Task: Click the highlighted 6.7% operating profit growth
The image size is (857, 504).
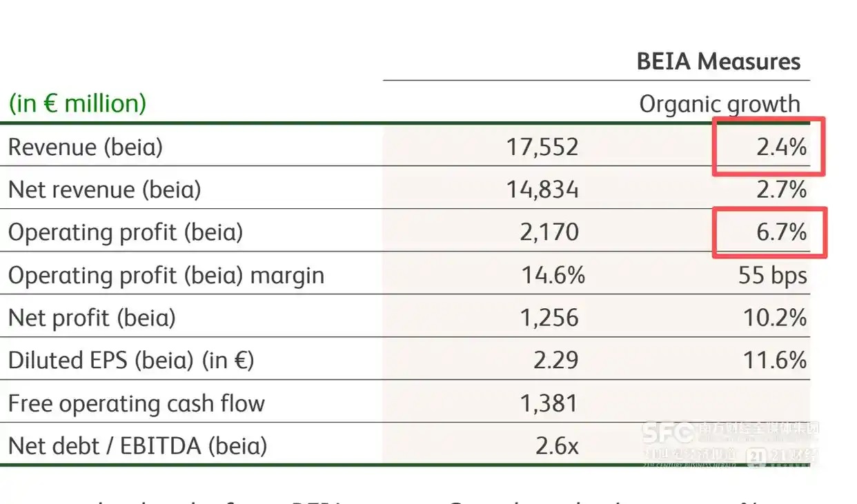Action: 781,232
